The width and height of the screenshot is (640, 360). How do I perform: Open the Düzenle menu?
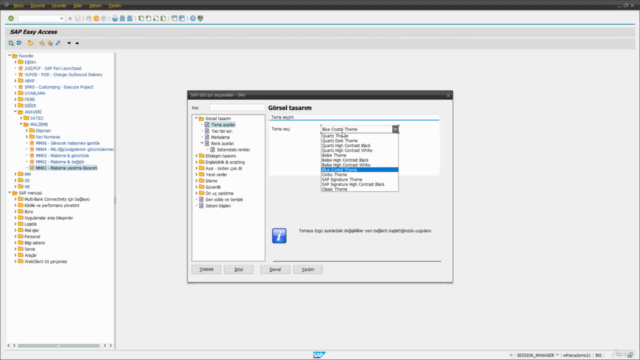(x=38, y=6)
